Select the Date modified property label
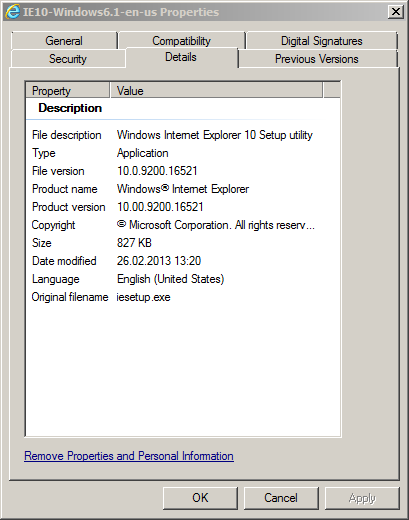The width and height of the screenshot is (409, 520). point(64,261)
